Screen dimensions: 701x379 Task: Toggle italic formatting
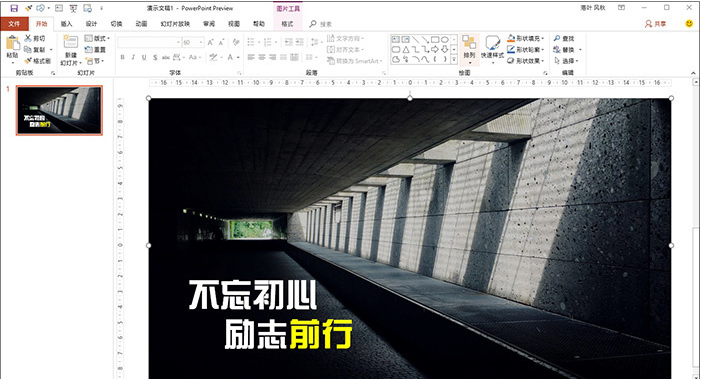[133, 57]
